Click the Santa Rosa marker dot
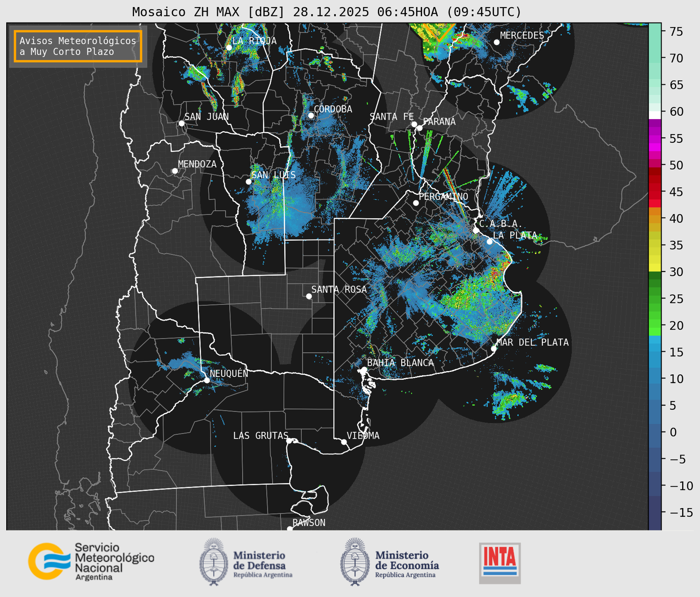700x597 pixels. coord(309,296)
